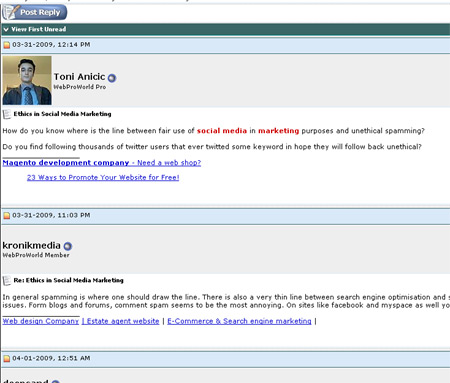
Task: Click online status icon next to kronikmedia
Action: [x=68, y=246]
